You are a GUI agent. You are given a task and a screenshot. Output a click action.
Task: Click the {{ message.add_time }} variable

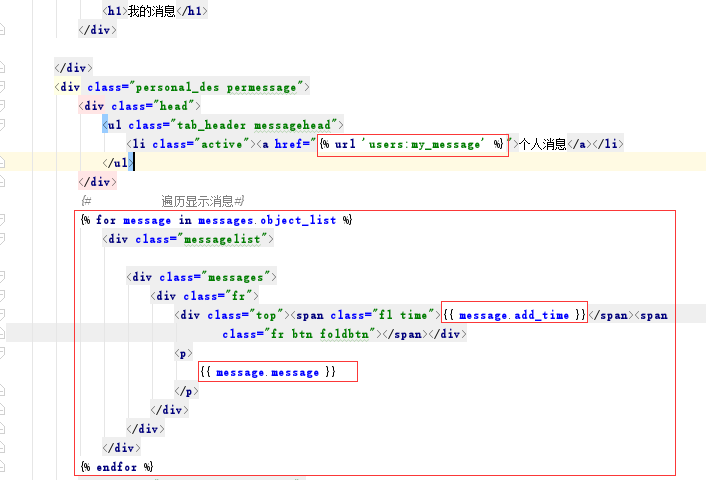(514, 315)
